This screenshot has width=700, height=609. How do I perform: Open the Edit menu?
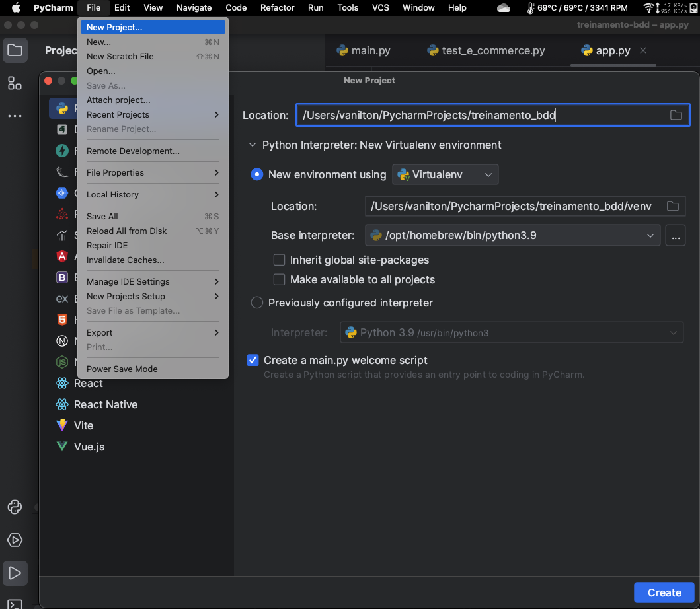(x=122, y=7)
